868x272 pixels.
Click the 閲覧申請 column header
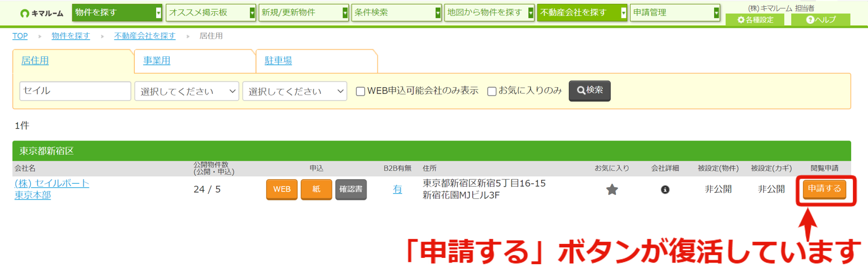(x=824, y=168)
